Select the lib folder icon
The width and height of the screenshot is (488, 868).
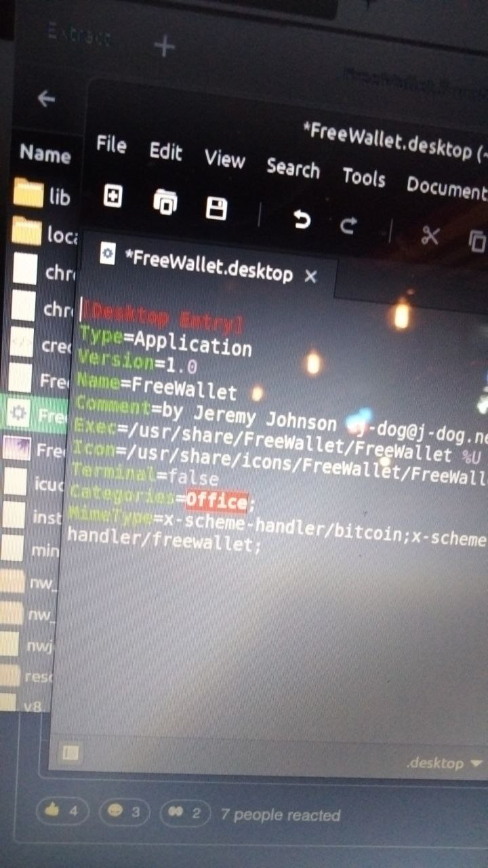tap(27, 193)
